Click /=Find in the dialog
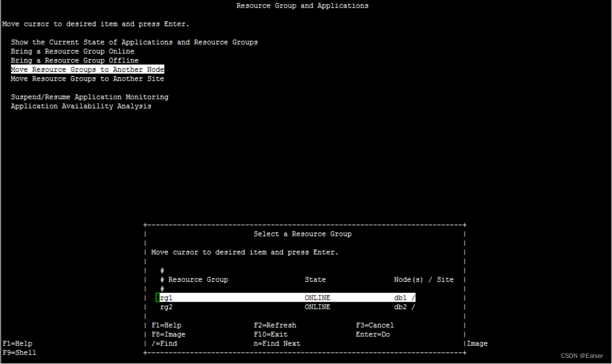The image size is (612, 364). point(164,344)
